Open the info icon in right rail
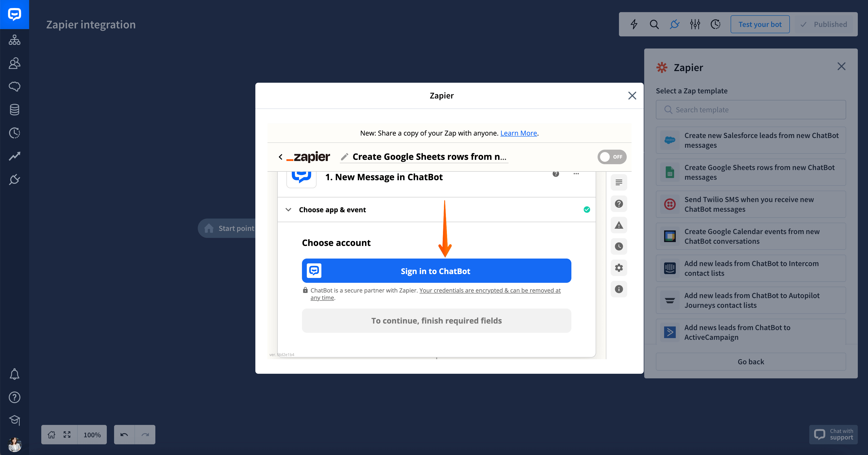868x455 pixels. pyautogui.click(x=619, y=289)
